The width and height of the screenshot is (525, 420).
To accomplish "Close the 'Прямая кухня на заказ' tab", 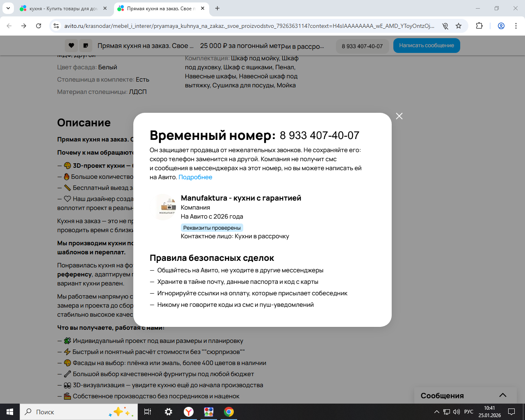I will (x=203, y=8).
